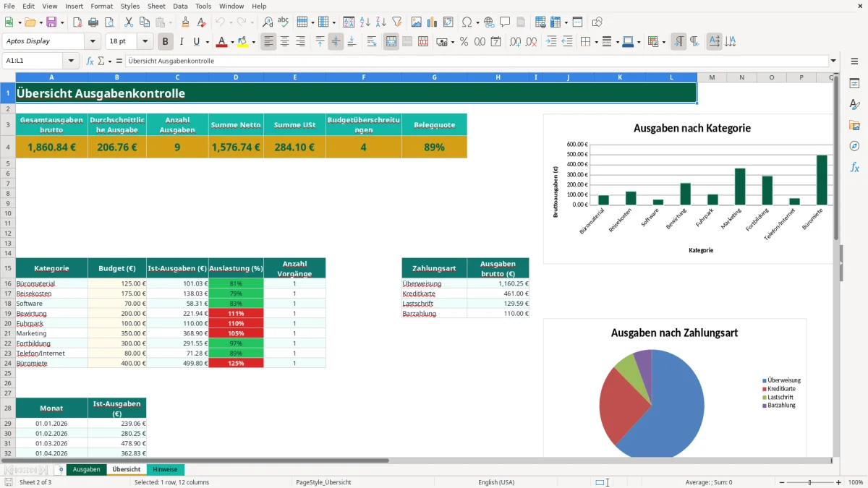Screen dimensions: 868x488
Task: Select column D header
Action: (x=236, y=77)
